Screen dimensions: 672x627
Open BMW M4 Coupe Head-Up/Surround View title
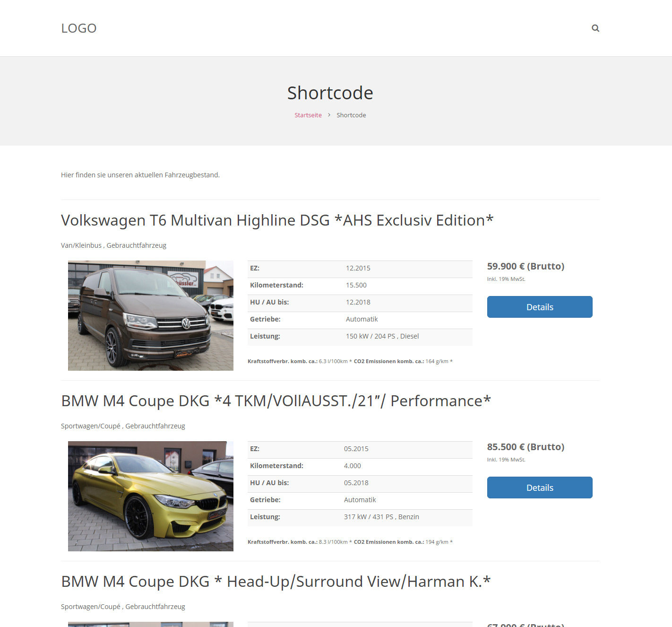coord(276,582)
